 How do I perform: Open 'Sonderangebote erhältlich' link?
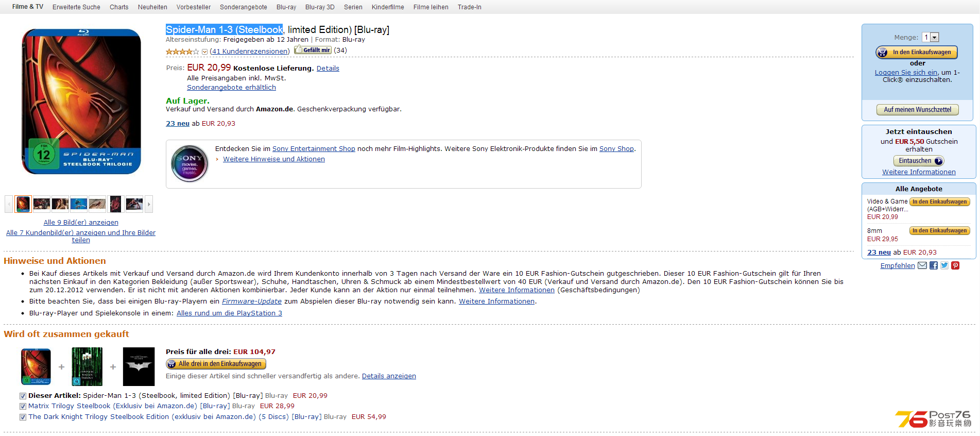click(231, 88)
